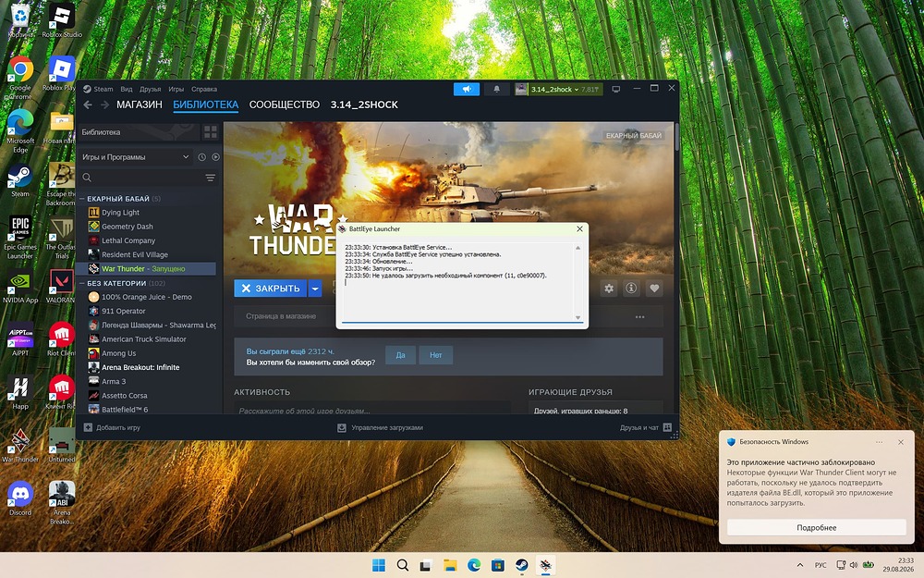Go back with Steam left arrow
Viewport: 924px width, 578px height.
click(88, 105)
